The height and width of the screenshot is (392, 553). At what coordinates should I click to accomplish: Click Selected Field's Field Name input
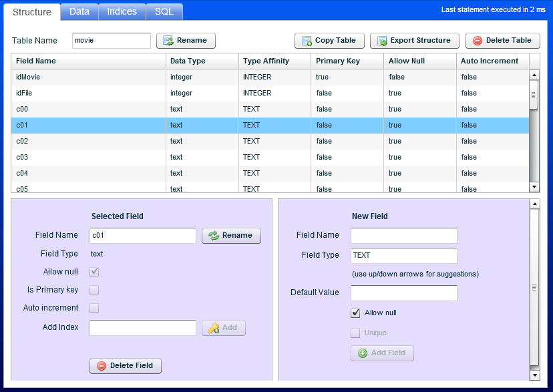point(143,236)
